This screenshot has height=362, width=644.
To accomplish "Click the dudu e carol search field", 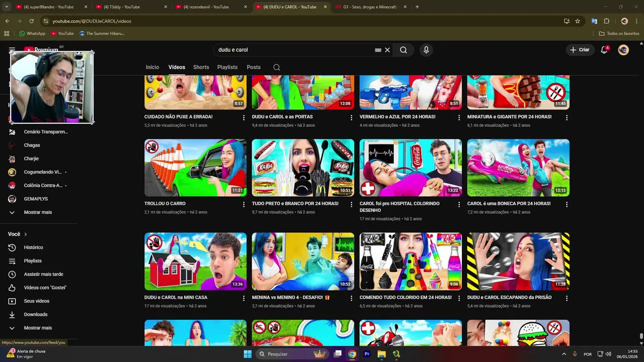I will point(294,50).
